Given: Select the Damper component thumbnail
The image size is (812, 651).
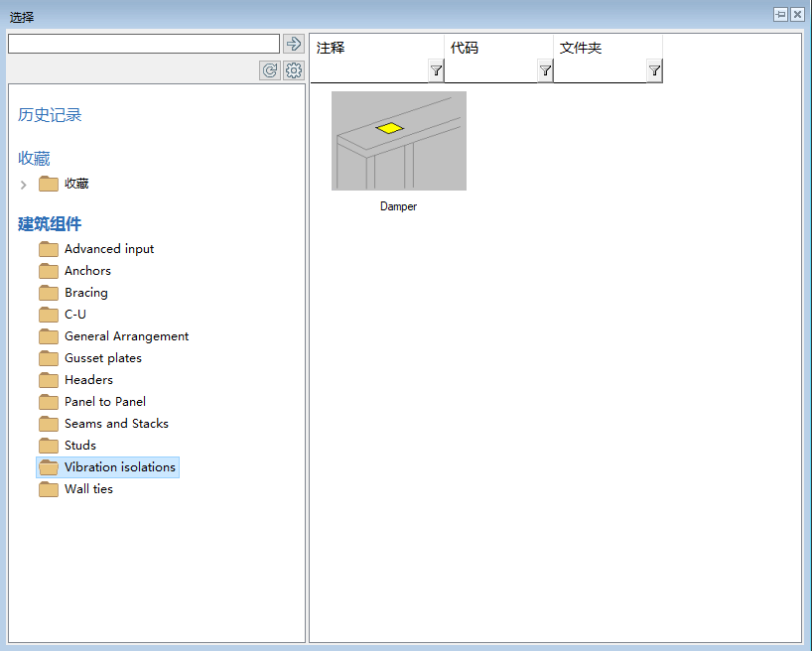Looking at the screenshot, I should tap(399, 141).
